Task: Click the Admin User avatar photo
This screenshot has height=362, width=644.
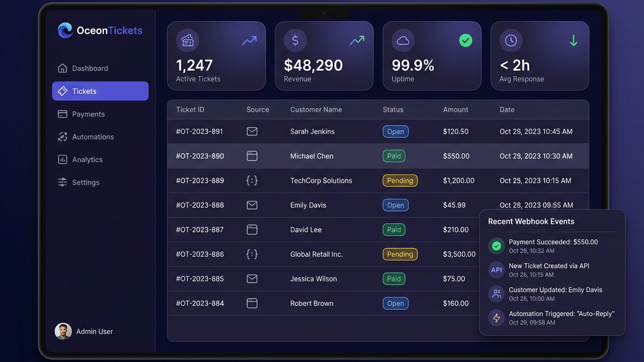Action: (x=63, y=331)
